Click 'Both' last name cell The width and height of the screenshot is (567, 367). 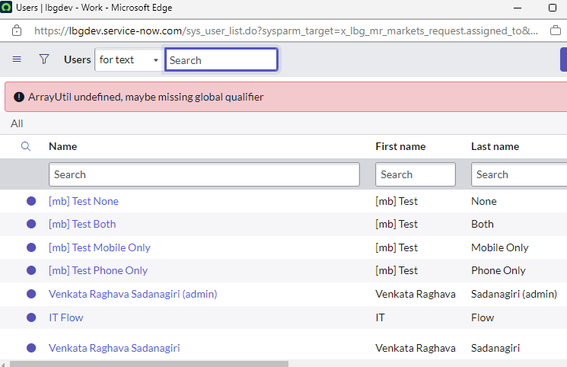482,224
